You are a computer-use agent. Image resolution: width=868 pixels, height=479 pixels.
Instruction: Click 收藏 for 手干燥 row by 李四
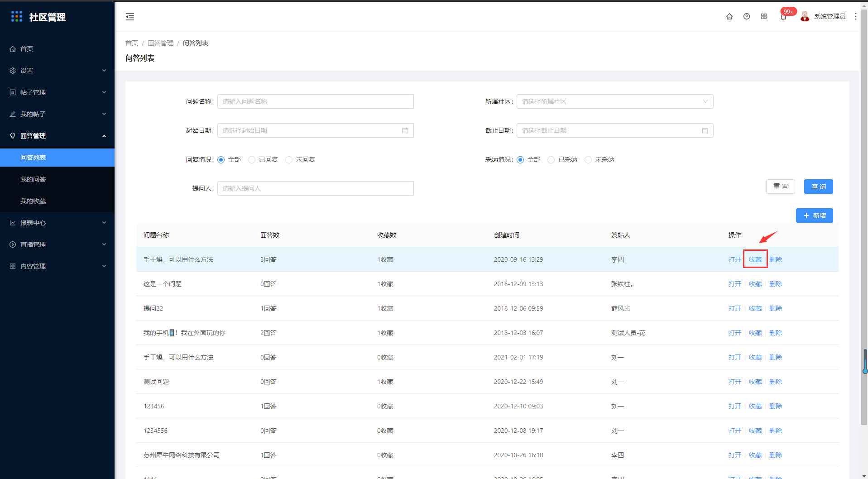pyautogui.click(x=755, y=259)
